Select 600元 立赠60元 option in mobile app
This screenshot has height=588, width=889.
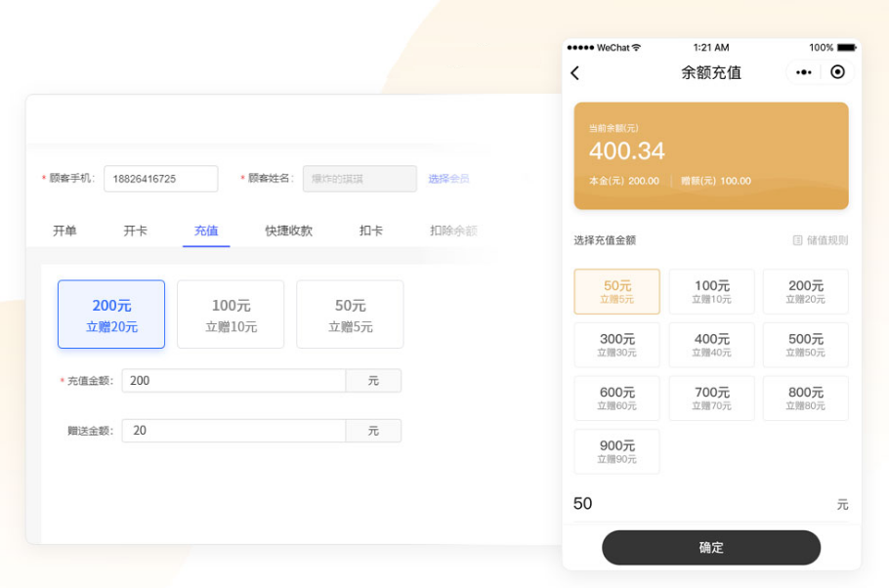(x=616, y=399)
